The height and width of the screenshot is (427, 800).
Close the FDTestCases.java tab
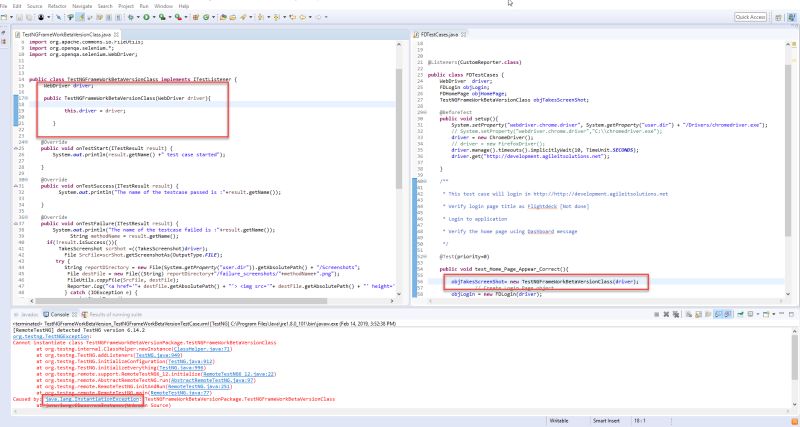click(x=464, y=34)
